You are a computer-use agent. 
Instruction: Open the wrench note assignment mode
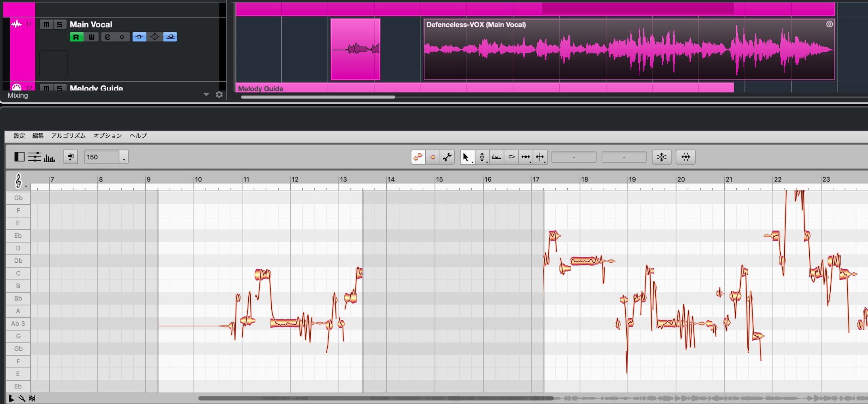pyautogui.click(x=447, y=157)
